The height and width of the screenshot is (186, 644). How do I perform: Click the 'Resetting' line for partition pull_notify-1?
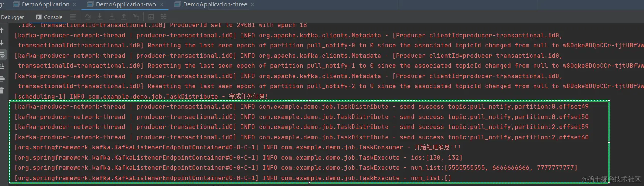(x=331, y=66)
